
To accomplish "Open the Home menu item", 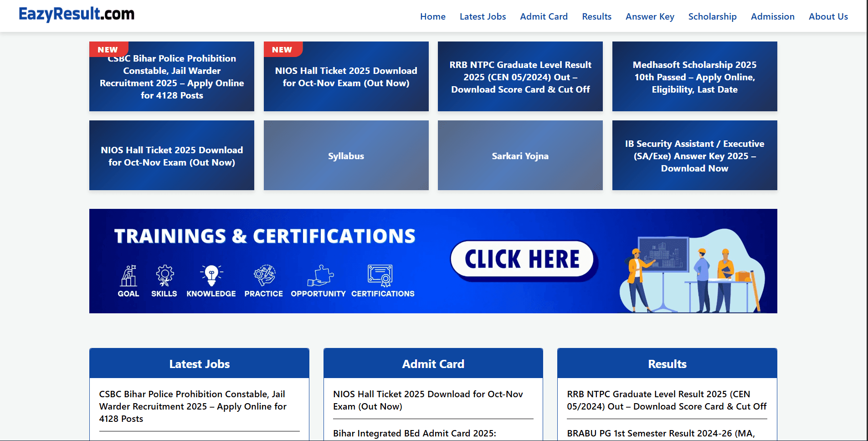I will [x=432, y=16].
